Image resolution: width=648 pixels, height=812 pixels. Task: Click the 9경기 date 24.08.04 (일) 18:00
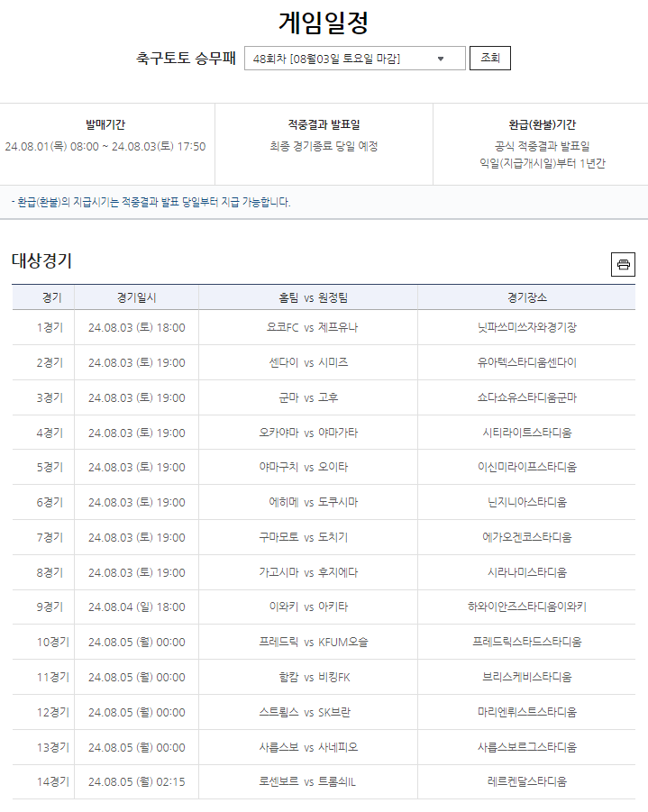(136, 607)
